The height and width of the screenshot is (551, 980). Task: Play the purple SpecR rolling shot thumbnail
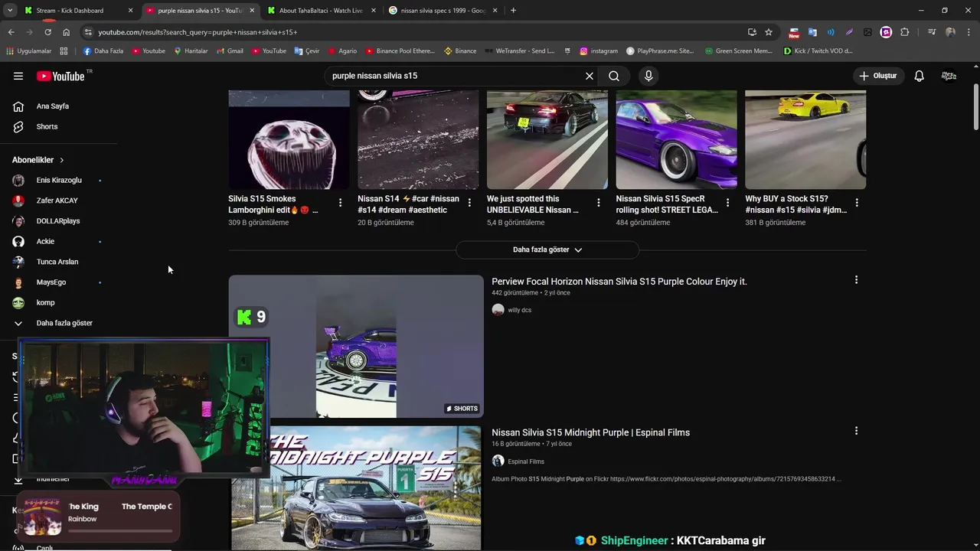676,139
